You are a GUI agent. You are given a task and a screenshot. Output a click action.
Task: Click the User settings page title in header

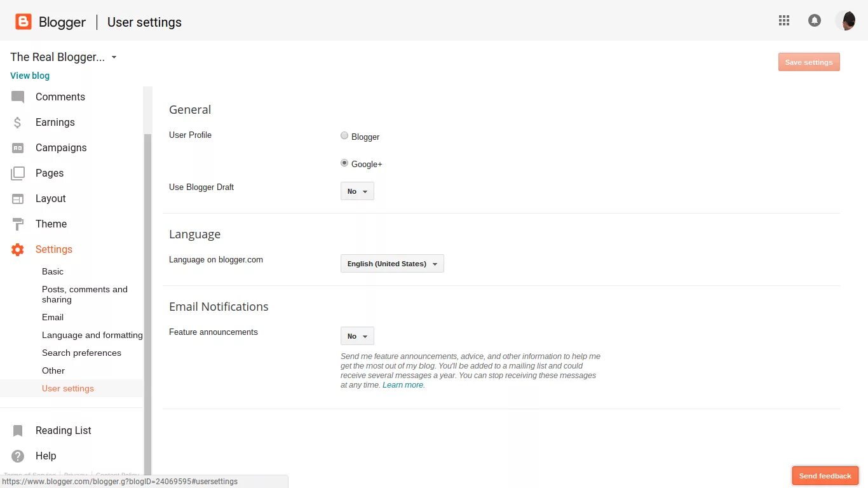click(144, 22)
